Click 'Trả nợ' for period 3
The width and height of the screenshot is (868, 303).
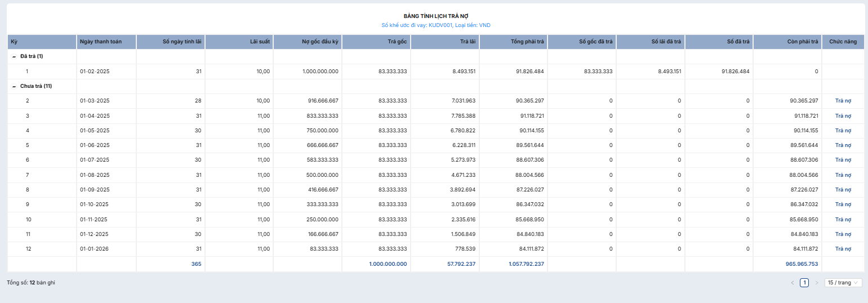coord(843,116)
